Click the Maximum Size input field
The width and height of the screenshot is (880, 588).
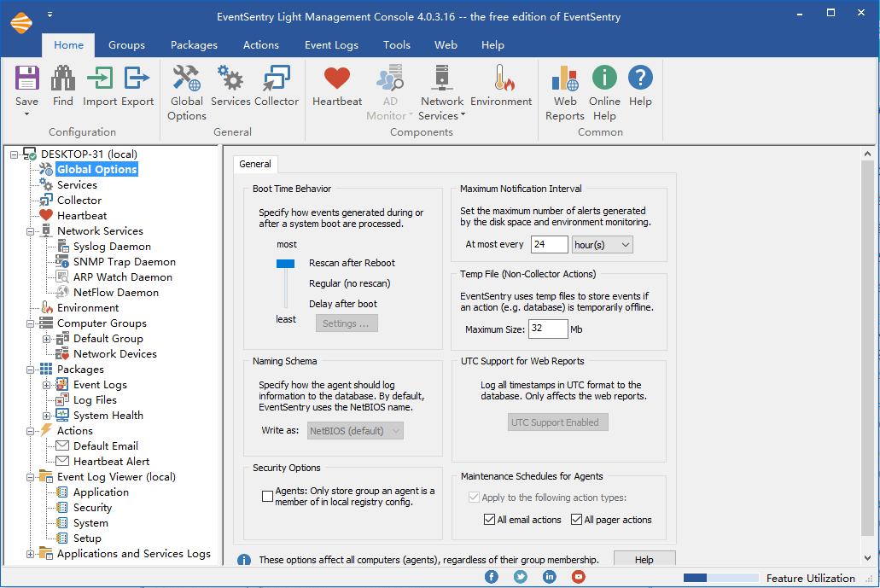pyautogui.click(x=548, y=329)
